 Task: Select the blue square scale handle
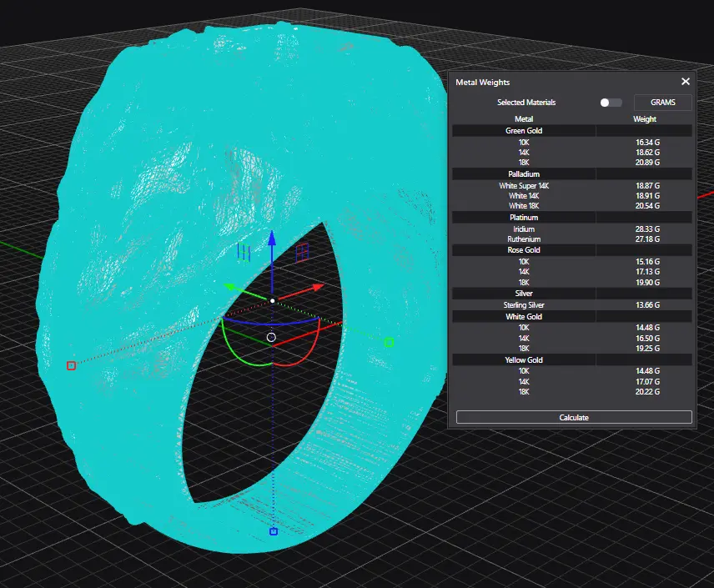click(x=273, y=531)
